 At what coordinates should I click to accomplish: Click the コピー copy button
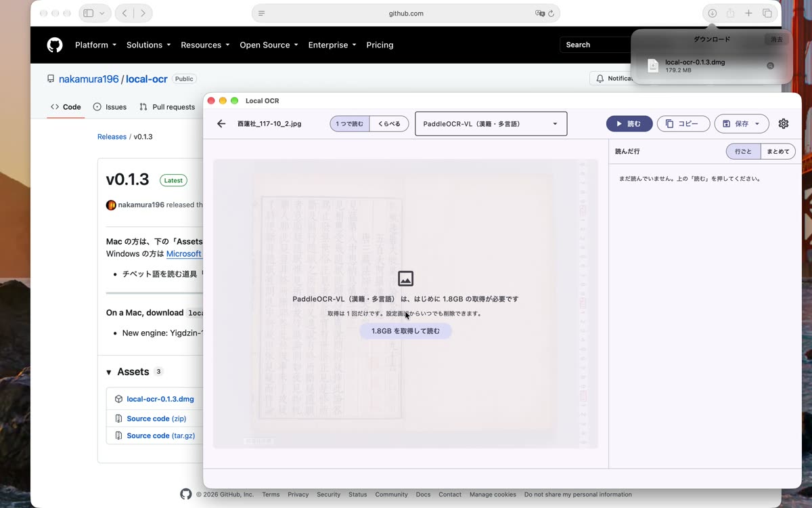[683, 124]
